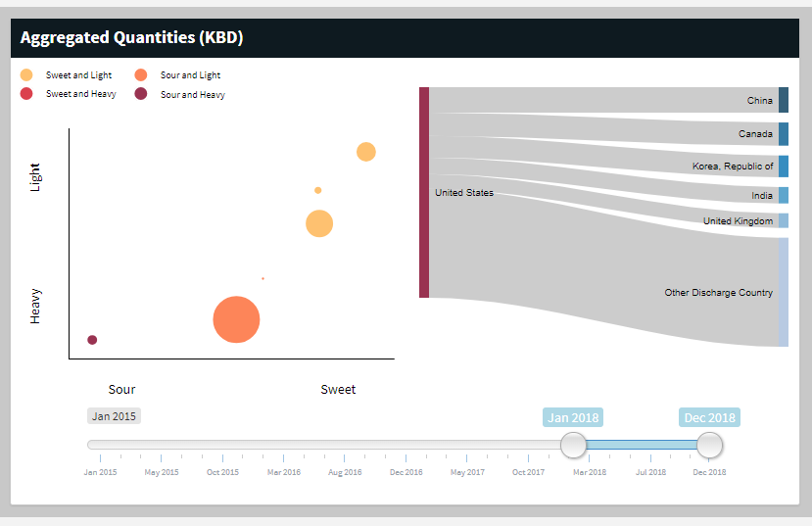This screenshot has width=812, height=526.
Task: Select the United States source bar in Sankey
Action: 424,193
